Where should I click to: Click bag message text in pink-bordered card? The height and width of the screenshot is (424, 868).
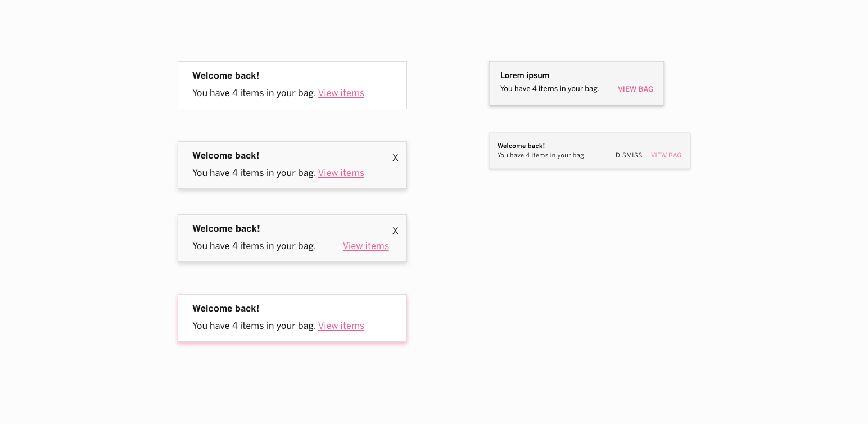pyautogui.click(x=254, y=326)
